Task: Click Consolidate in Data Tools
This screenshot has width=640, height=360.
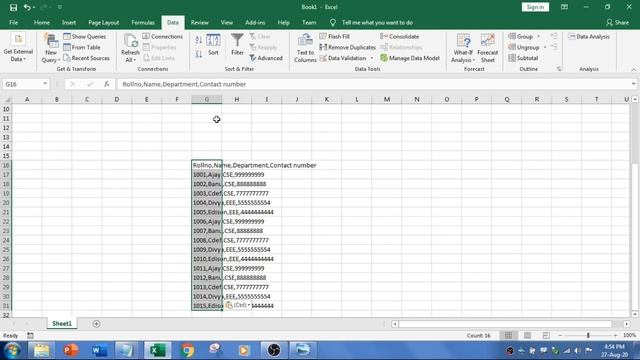Action: (400, 36)
